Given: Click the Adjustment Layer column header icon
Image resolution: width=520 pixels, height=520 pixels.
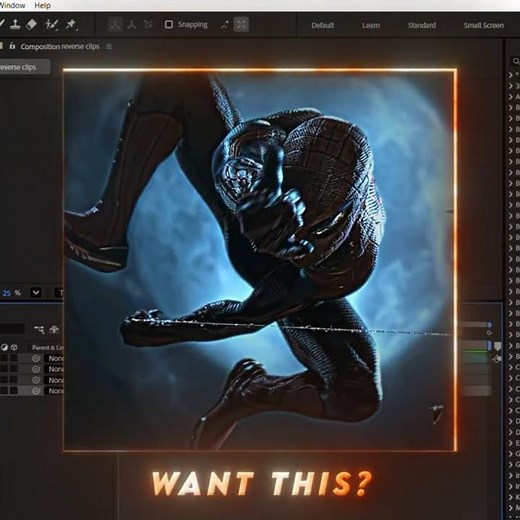Looking at the screenshot, I should click(4, 347).
